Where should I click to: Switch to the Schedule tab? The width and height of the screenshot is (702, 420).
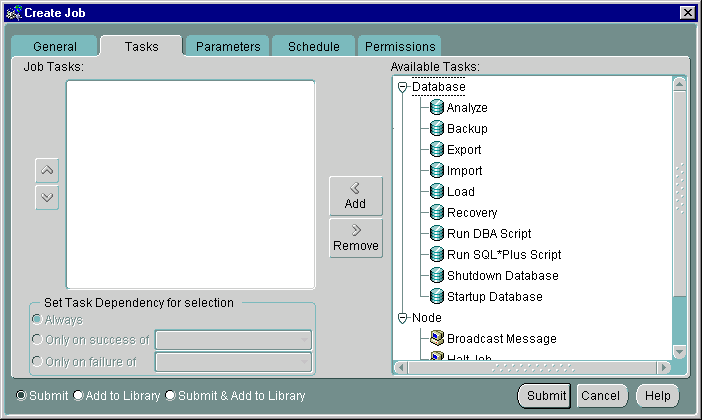(x=313, y=47)
